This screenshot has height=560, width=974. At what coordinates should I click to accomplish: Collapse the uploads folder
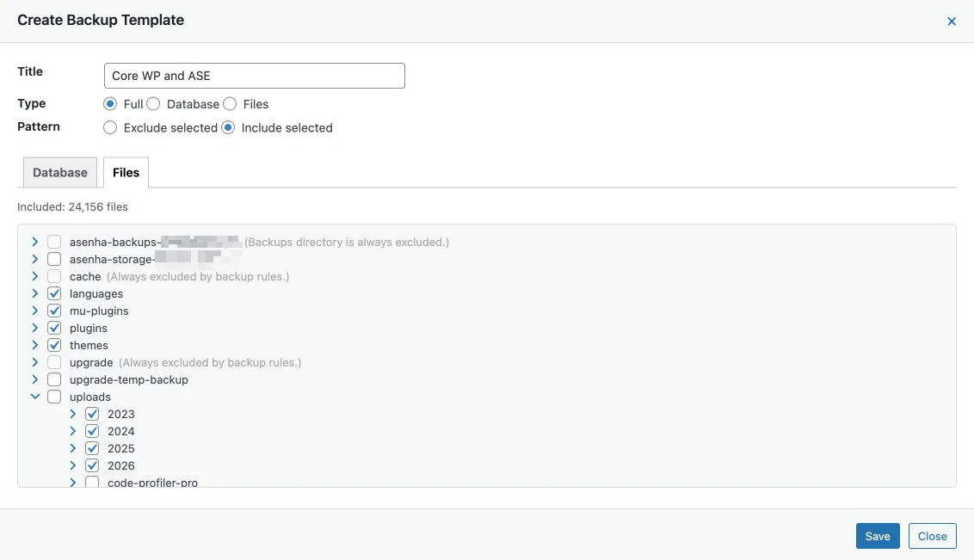(35, 397)
